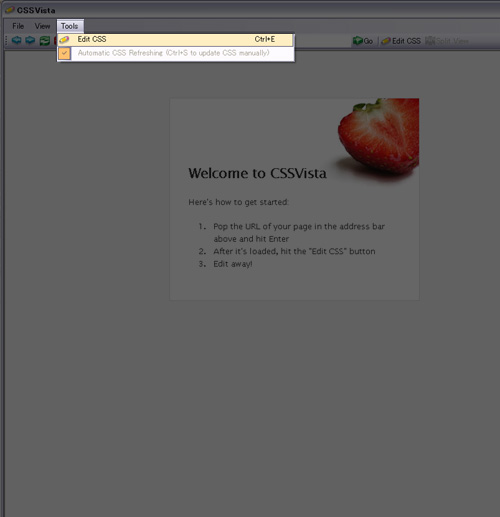Click the Welcome to CSSVista heading

pyautogui.click(x=257, y=173)
